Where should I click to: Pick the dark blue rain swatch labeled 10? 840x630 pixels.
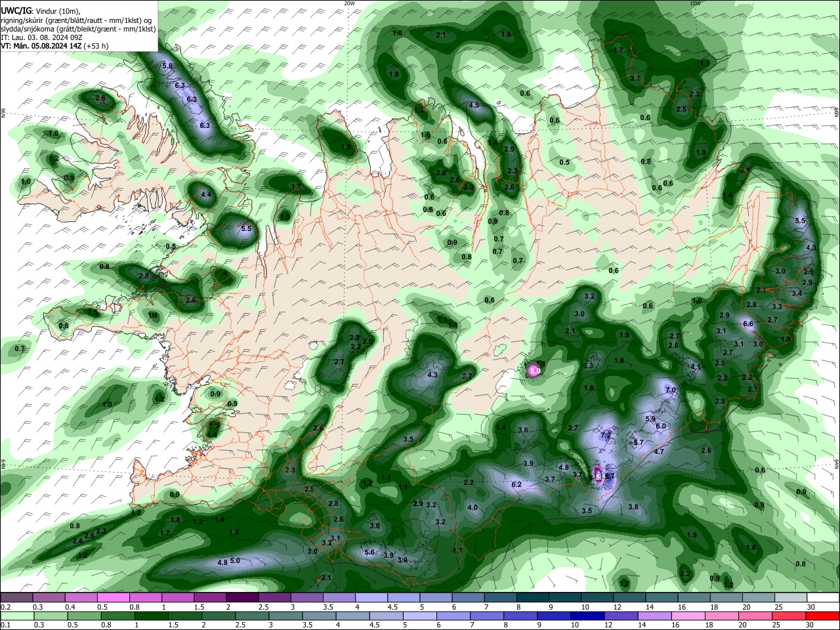point(587,616)
